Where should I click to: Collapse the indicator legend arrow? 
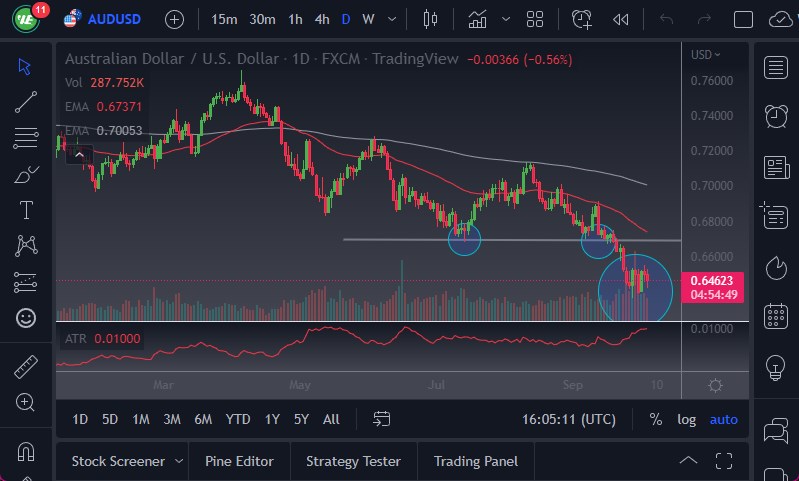80,154
